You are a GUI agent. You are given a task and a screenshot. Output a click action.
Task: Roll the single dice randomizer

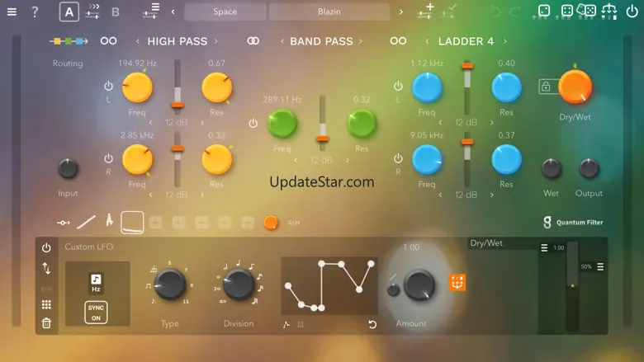[x=544, y=11]
